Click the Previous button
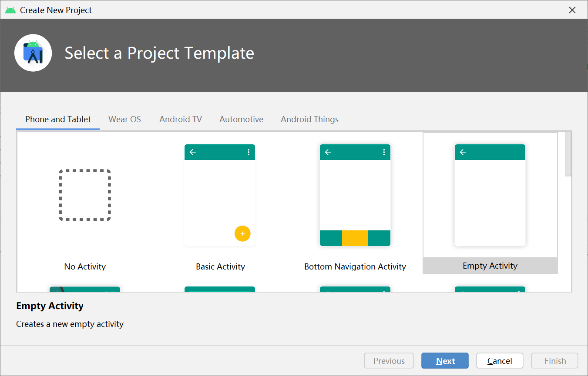 pos(389,361)
